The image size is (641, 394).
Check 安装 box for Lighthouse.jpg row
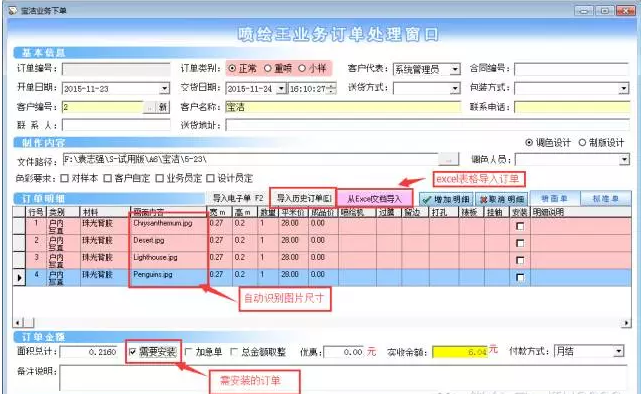coord(520,260)
